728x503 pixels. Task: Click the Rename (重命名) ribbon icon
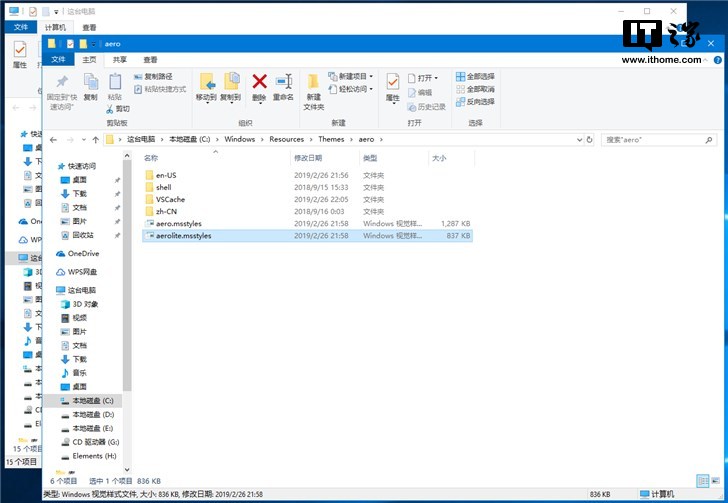point(283,83)
